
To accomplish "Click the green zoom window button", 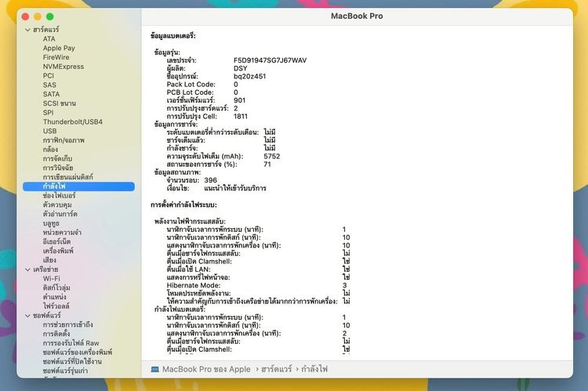I will 50,16.
